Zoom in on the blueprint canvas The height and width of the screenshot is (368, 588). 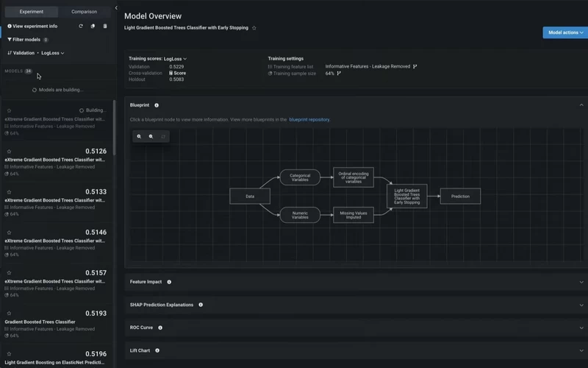tap(139, 137)
